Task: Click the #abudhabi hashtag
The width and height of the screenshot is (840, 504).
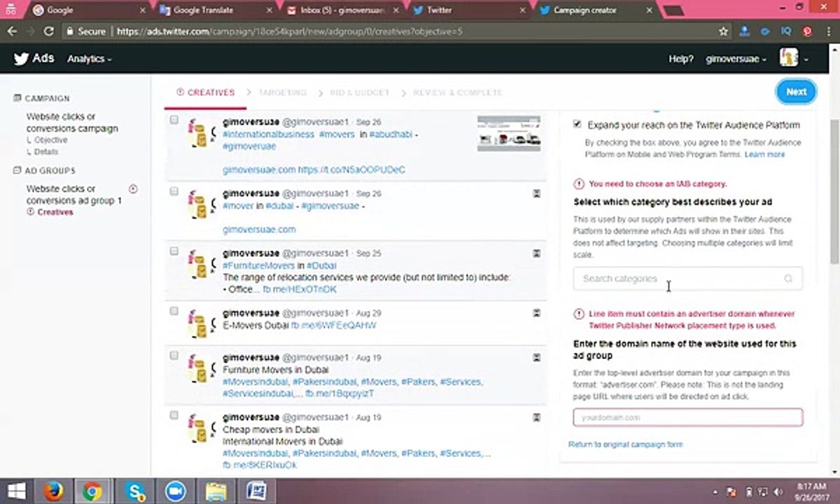Action: [391, 134]
